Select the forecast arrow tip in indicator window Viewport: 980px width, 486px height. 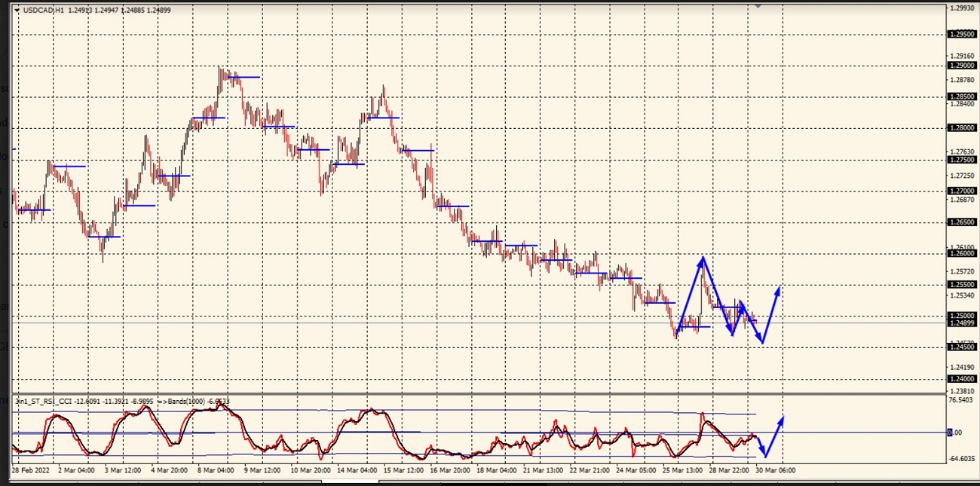click(x=782, y=418)
